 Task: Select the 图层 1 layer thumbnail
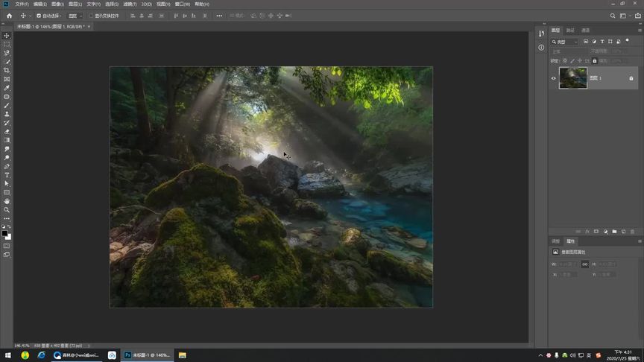(573, 78)
